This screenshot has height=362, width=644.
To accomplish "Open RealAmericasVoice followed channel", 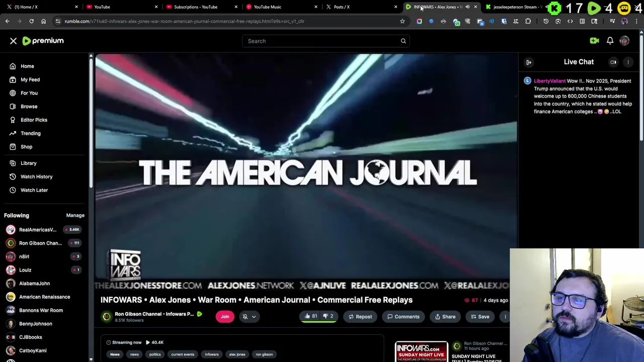I will click(38, 230).
